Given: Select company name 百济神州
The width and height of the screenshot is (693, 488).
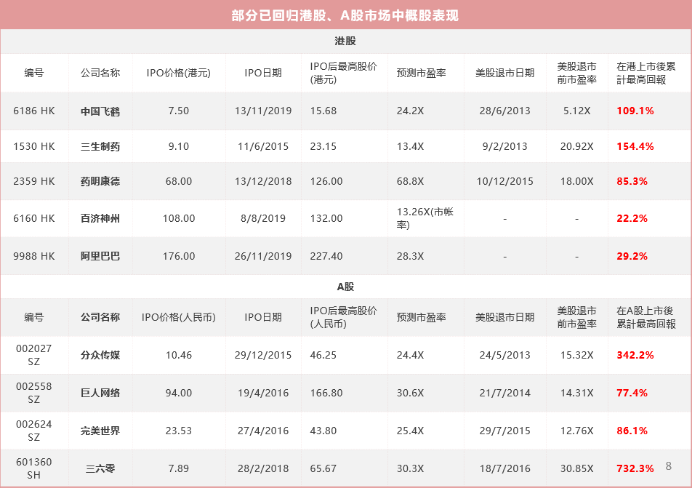Looking at the screenshot, I should tap(100, 219).
